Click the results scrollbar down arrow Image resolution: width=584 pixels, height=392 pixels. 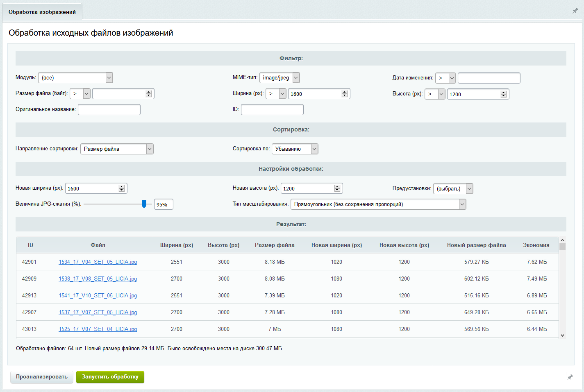[562, 335]
